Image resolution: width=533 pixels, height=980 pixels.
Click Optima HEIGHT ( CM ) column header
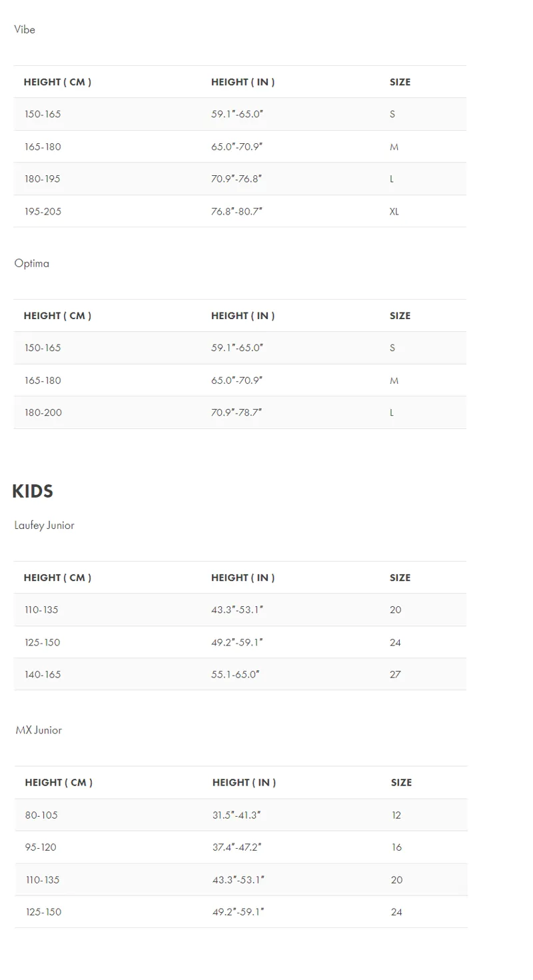point(57,316)
